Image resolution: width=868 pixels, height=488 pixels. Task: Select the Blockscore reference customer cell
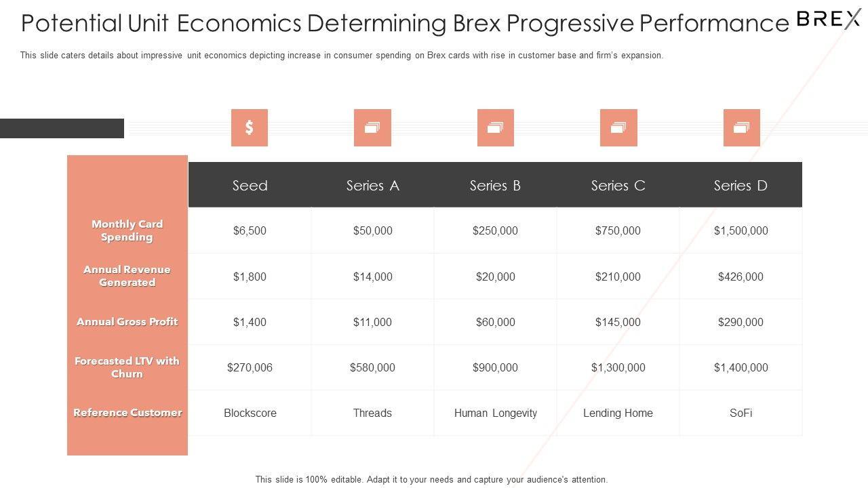250,413
